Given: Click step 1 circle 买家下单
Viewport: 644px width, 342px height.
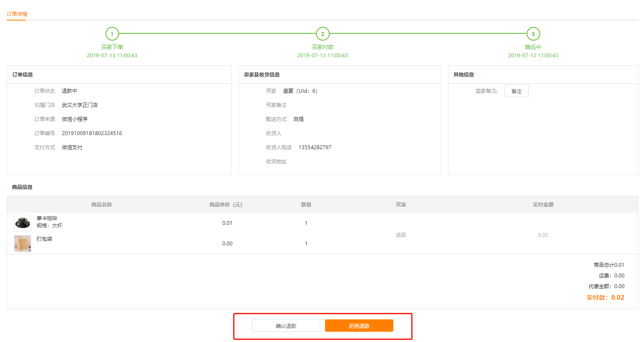Looking at the screenshot, I should point(112,34).
